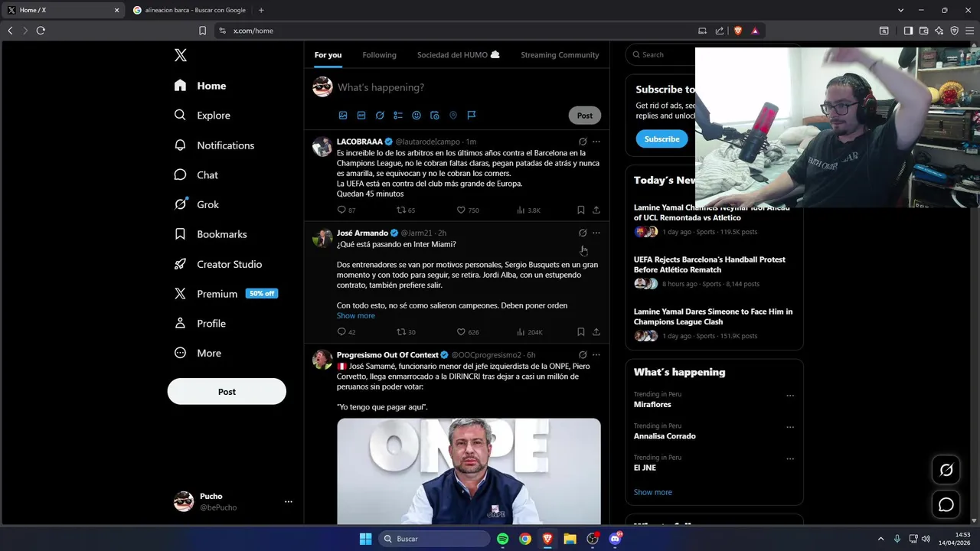Open options for Annalisa Corrado trend

790,427
